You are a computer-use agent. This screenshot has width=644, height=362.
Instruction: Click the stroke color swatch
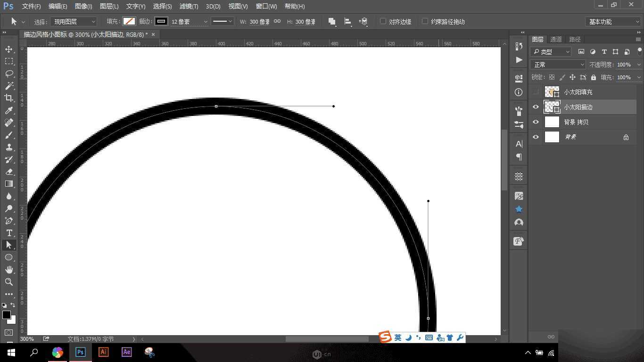pos(161,21)
